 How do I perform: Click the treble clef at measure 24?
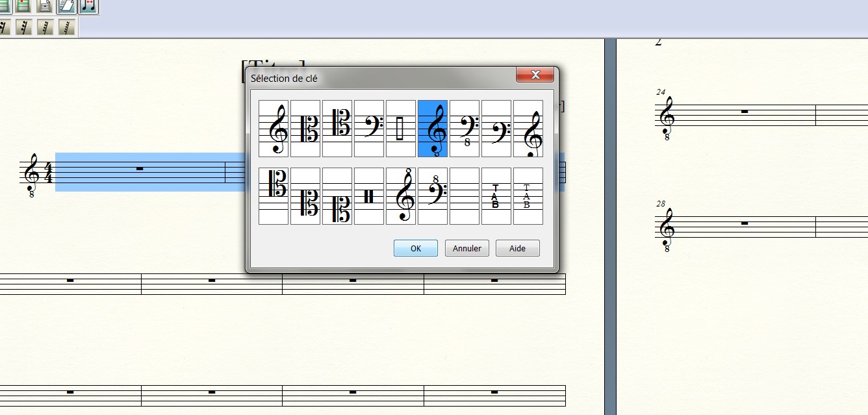pos(667,116)
